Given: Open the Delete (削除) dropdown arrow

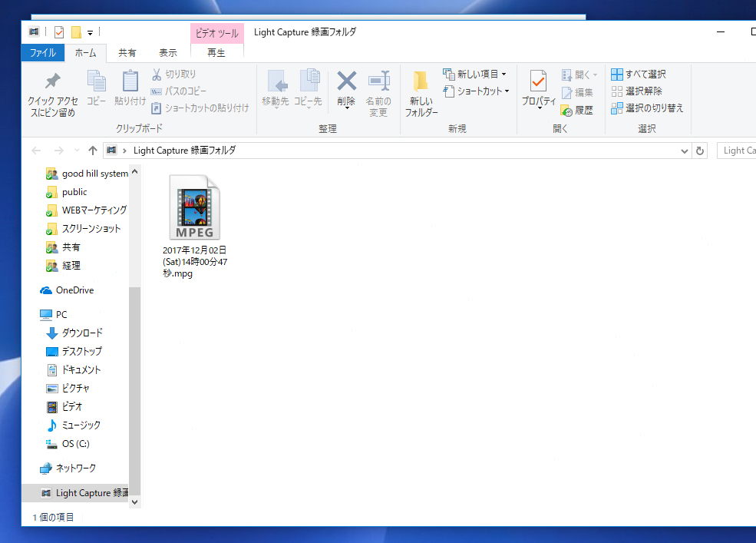Looking at the screenshot, I should 347,108.
